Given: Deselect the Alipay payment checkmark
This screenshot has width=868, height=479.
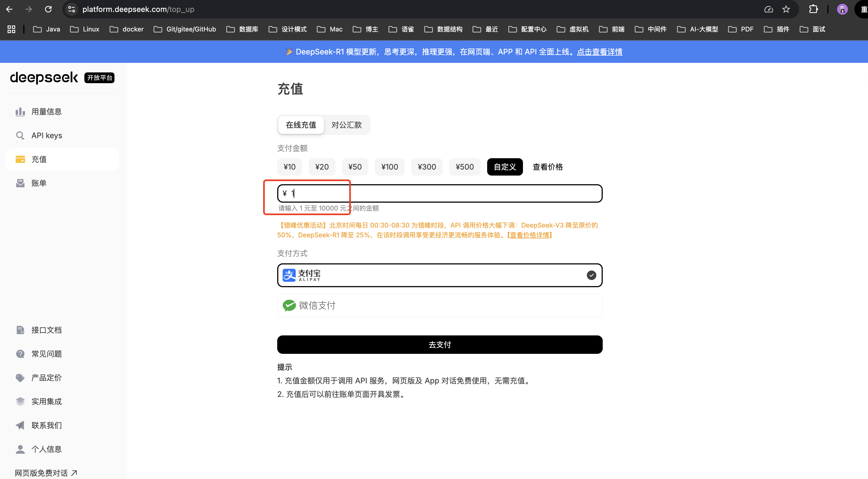Looking at the screenshot, I should pos(591,275).
